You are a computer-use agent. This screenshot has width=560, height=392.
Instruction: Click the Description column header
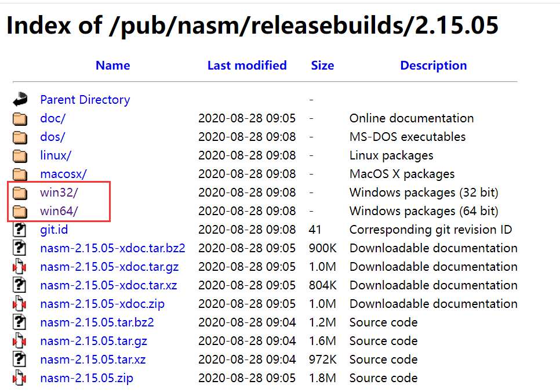[433, 66]
